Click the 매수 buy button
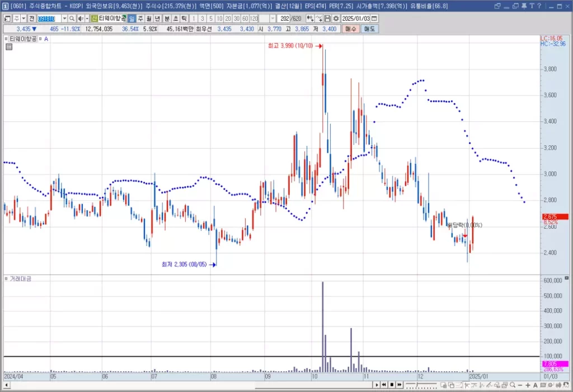This screenshot has height=392, width=573. pyautogui.click(x=350, y=29)
